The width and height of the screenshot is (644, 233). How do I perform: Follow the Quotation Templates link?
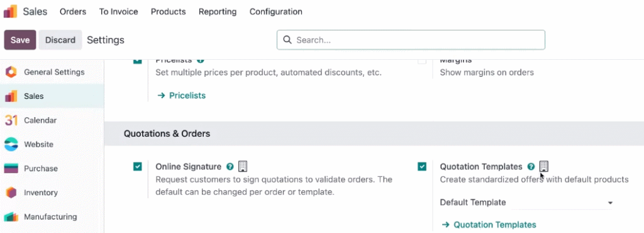[489, 225]
